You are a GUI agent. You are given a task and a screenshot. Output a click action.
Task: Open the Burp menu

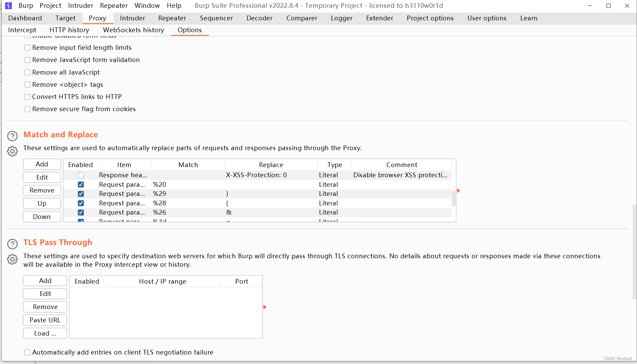26,6
